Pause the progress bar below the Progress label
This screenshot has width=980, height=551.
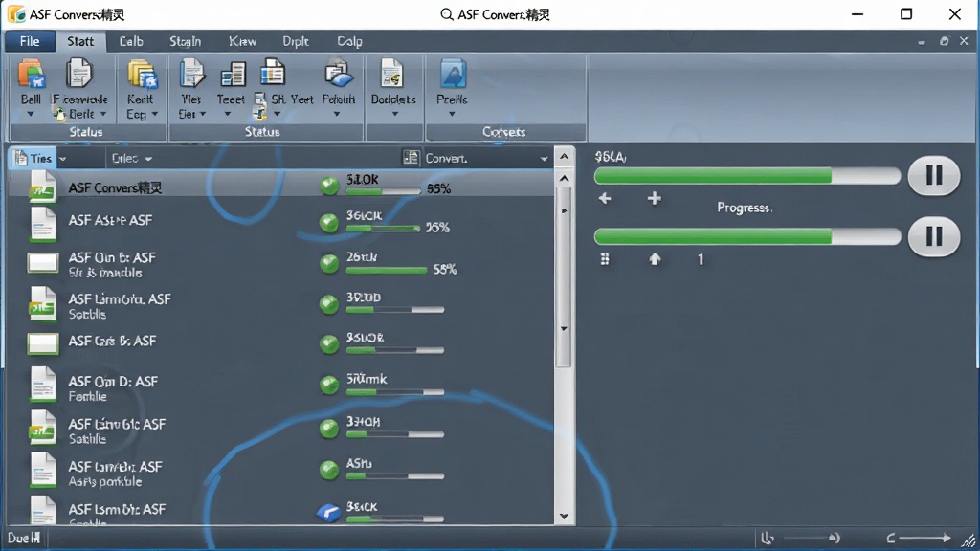click(934, 237)
